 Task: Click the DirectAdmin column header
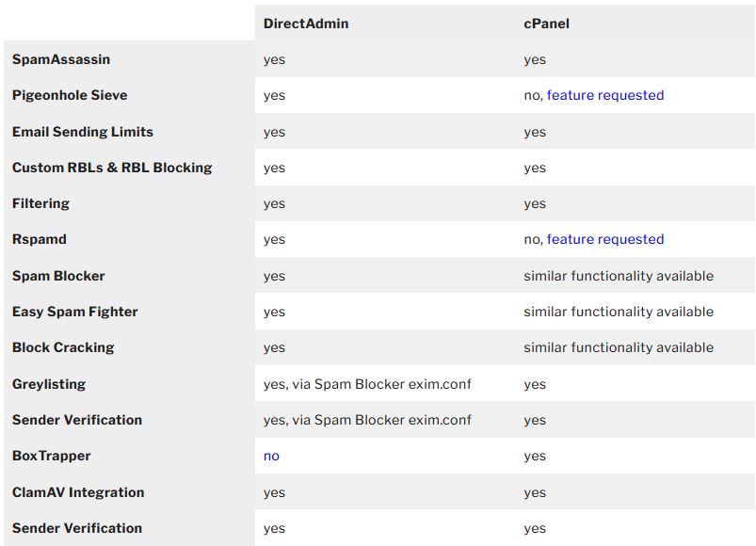[x=306, y=23]
